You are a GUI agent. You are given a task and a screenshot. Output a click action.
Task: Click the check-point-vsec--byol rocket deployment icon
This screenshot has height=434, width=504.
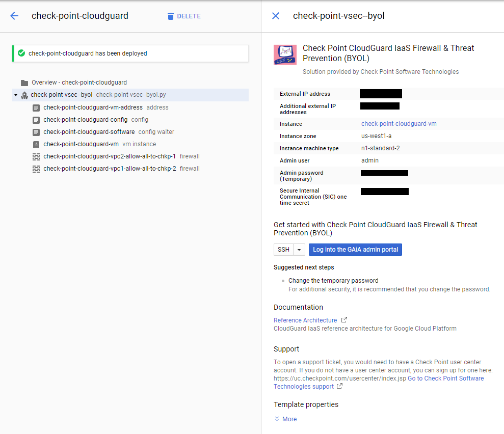(24, 95)
